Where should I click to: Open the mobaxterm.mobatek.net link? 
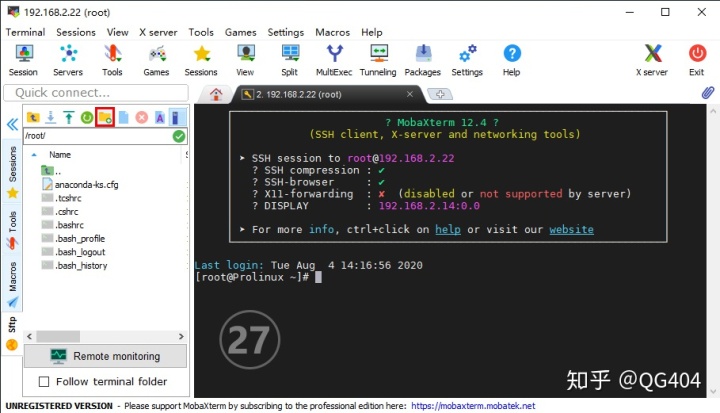click(473, 406)
